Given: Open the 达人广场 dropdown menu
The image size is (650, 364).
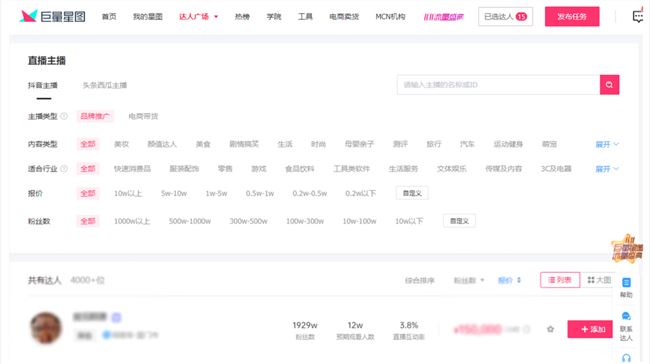Looking at the screenshot, I should (x=198, y=17).
